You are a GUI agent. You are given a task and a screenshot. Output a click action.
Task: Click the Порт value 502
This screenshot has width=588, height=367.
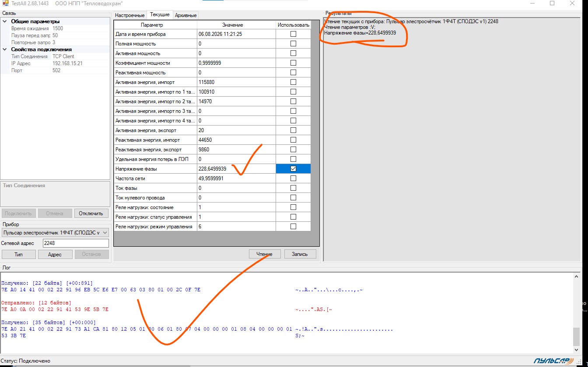[x=56, y=70]
